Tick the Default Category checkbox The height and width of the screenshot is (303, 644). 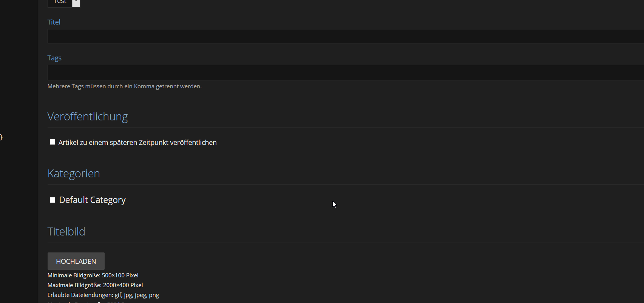click(x=53, y=200)
